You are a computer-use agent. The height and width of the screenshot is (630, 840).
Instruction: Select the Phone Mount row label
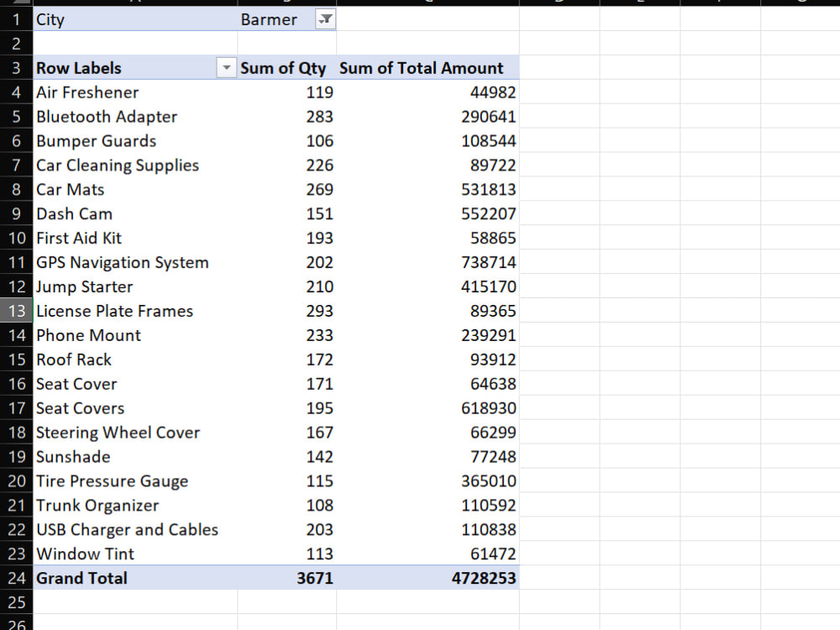(x=135, y=335)
